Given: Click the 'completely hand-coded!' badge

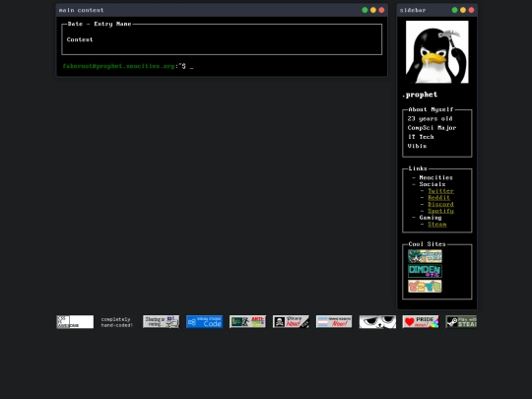Looking at the screenshot, I should [117, 322].
